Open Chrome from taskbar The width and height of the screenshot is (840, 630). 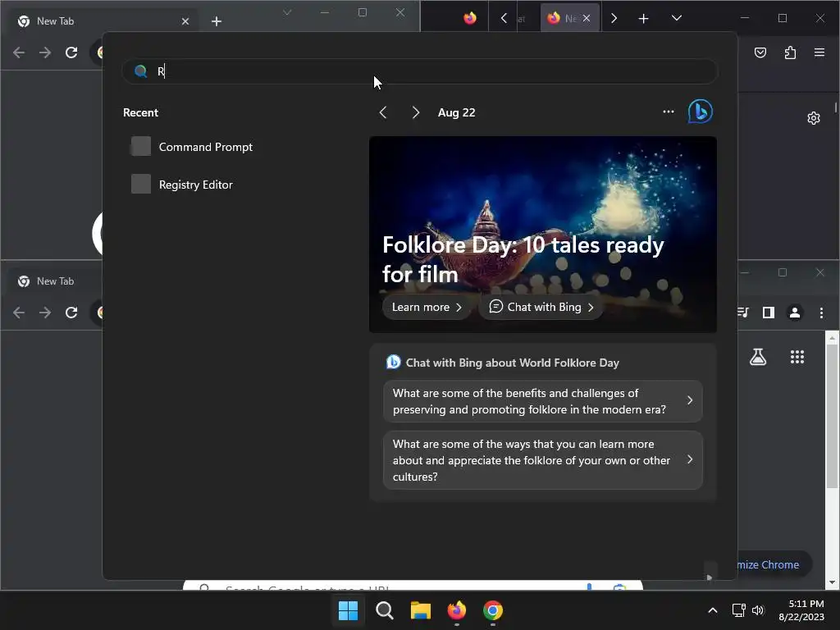pos(493,610)
